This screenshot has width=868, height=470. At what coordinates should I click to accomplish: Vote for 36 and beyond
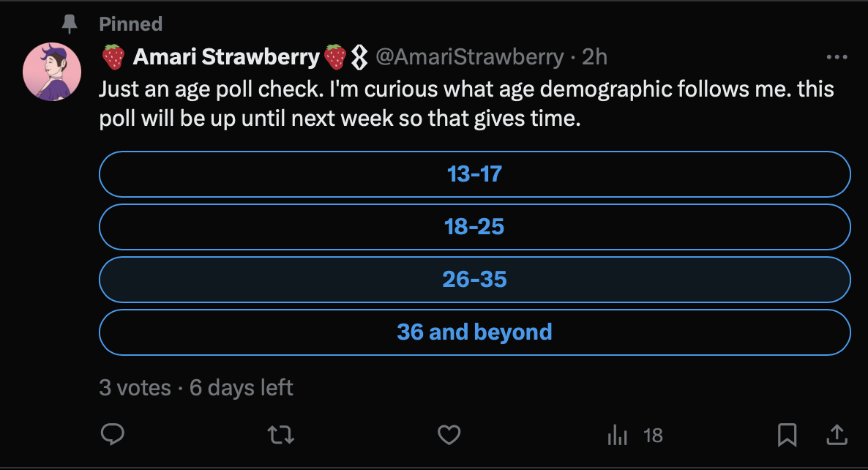[x=474, y=332]
